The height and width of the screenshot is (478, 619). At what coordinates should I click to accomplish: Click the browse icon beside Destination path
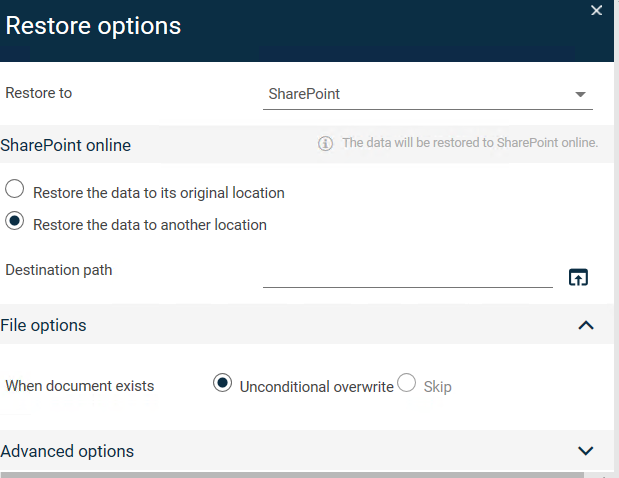pyautogui.click(x=578, y=277)
